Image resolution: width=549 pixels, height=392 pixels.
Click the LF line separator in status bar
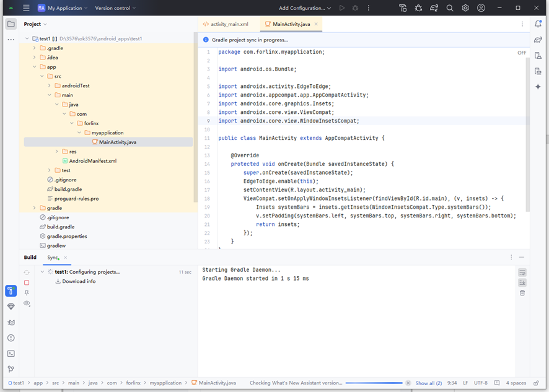click(465, 383)
